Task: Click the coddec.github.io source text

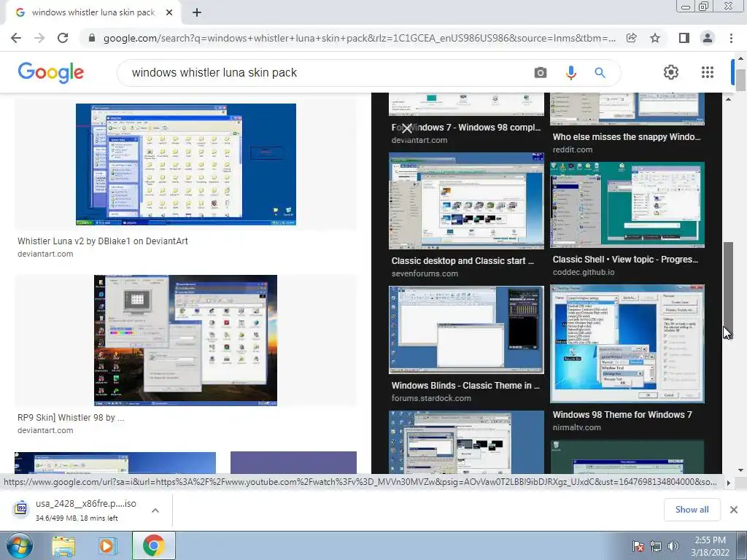Action: point(584,272)
